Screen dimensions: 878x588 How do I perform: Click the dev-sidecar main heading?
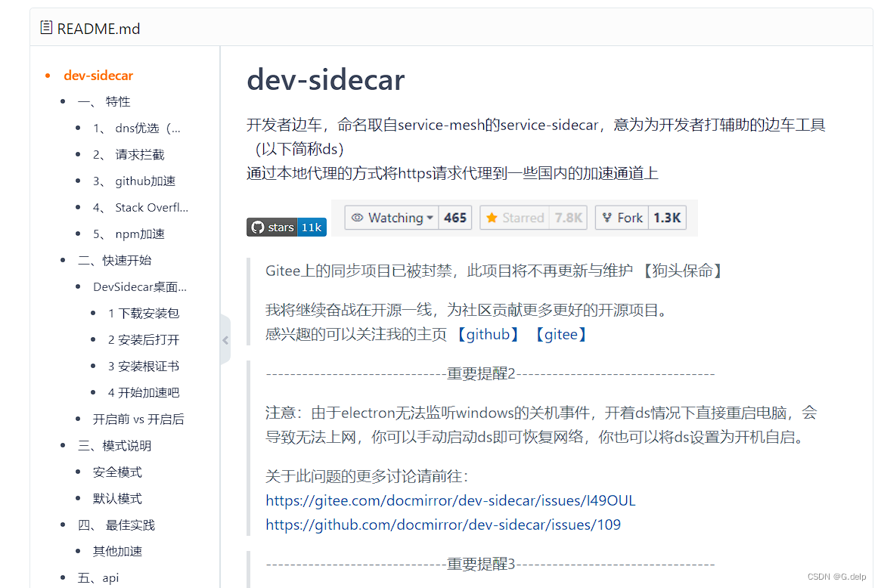click(326, 79)
